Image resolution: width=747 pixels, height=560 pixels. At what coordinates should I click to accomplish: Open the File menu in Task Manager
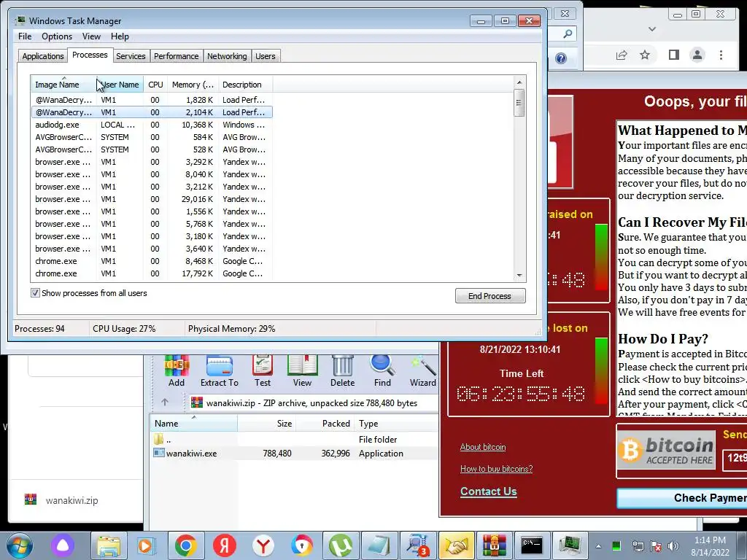25,36
